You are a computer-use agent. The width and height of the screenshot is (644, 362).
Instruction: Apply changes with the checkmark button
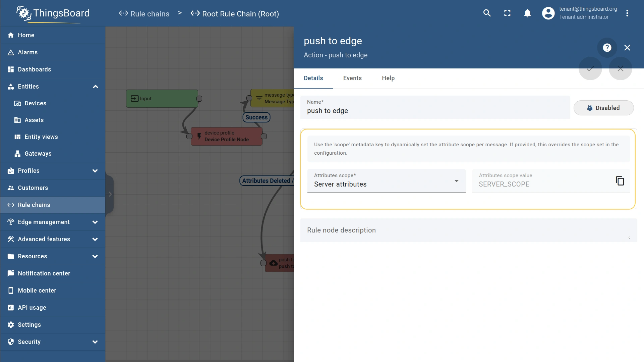coord(590,69)
